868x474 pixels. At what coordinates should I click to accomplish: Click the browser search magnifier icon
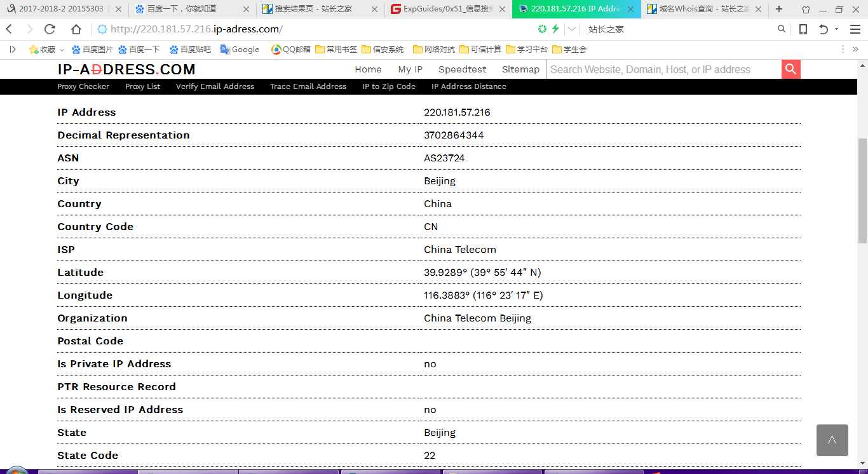(782, 29)
